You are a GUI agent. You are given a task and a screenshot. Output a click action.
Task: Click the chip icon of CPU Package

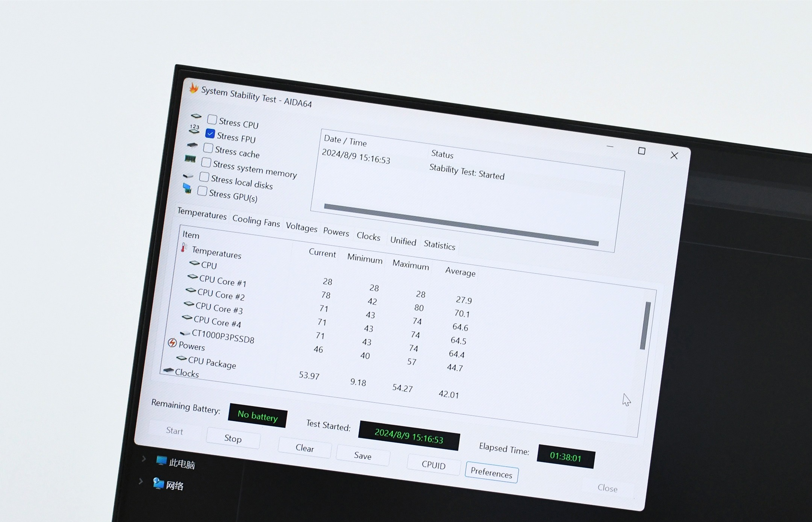182,358
